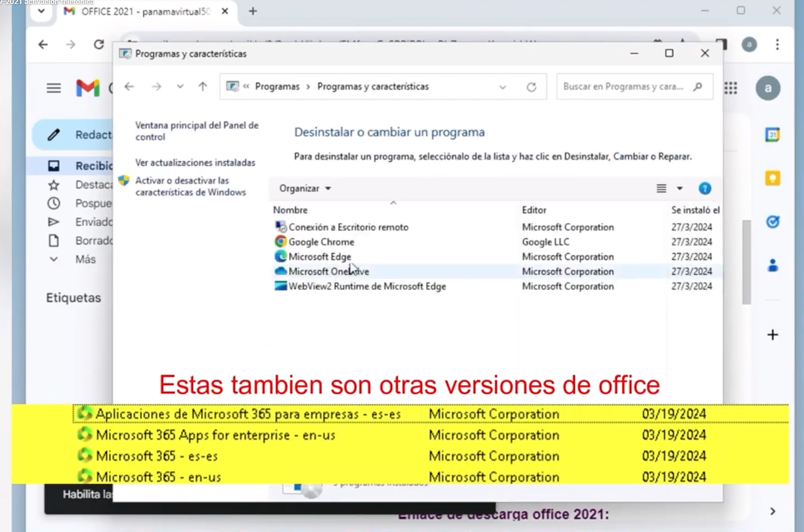The image size is (804, 532).
Task: Click the Programas breadcrumb in the address bar
Action: click(277, 86)
